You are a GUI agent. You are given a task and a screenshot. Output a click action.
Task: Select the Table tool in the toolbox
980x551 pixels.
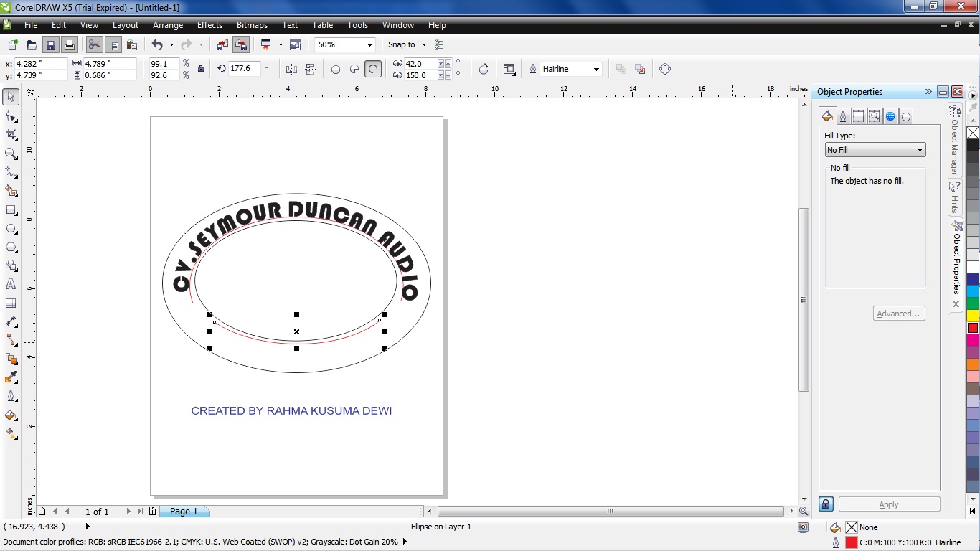pyautogui.click(x=11, y=303)
